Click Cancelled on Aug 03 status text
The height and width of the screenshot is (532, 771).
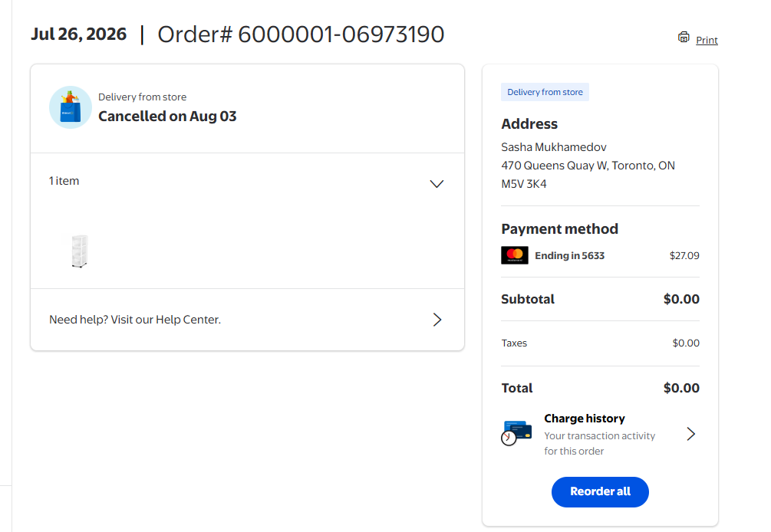pos(167,117)
